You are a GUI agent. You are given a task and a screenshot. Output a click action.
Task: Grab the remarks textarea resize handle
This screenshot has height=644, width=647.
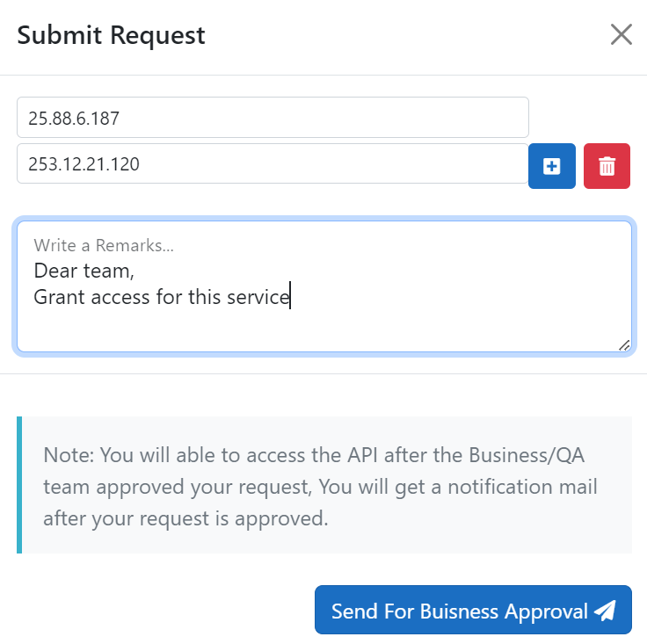click(624, 345)
